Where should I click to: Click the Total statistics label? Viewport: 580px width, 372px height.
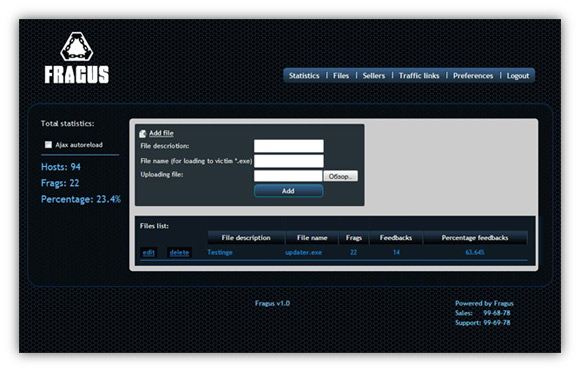67,124
